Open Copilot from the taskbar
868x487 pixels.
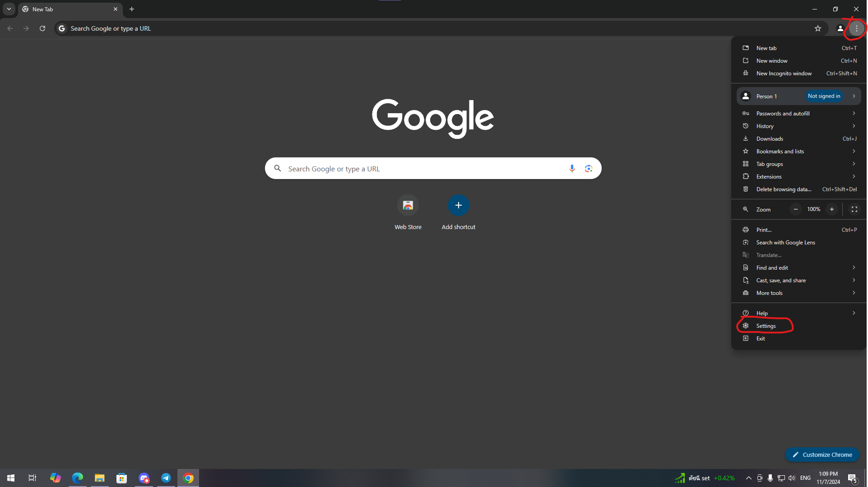pos(56,478)
